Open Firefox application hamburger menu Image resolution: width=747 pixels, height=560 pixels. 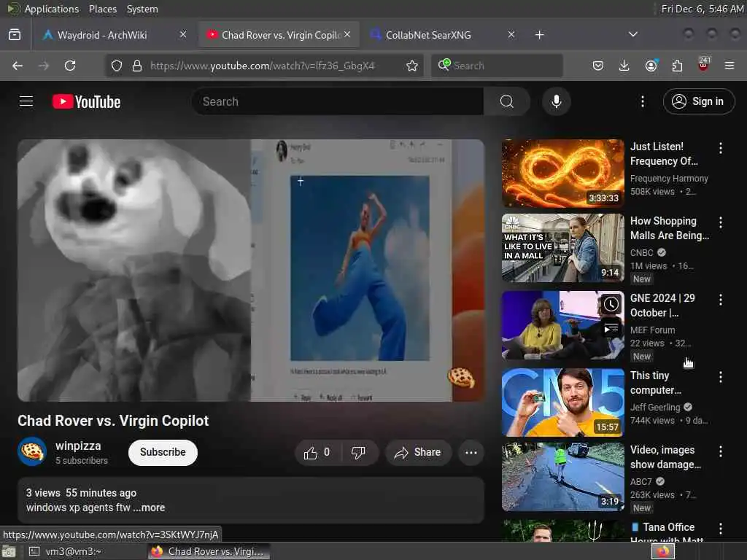(729, 66)
